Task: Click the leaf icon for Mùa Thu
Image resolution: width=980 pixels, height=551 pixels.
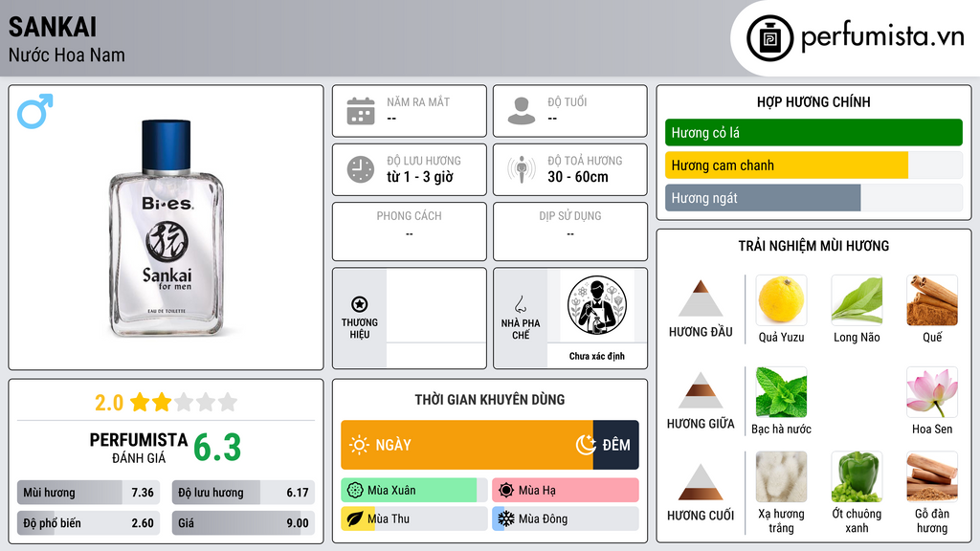Action: (x=355, y=518)
